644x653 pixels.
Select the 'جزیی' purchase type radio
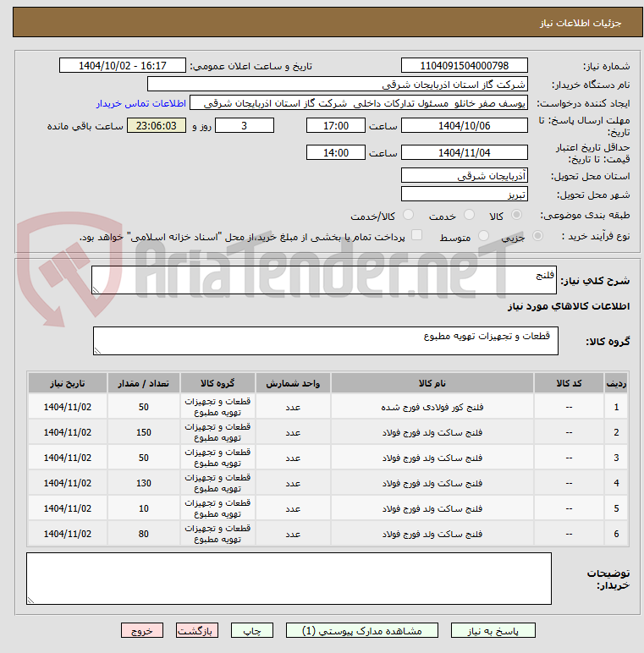[x=537, y=236]
